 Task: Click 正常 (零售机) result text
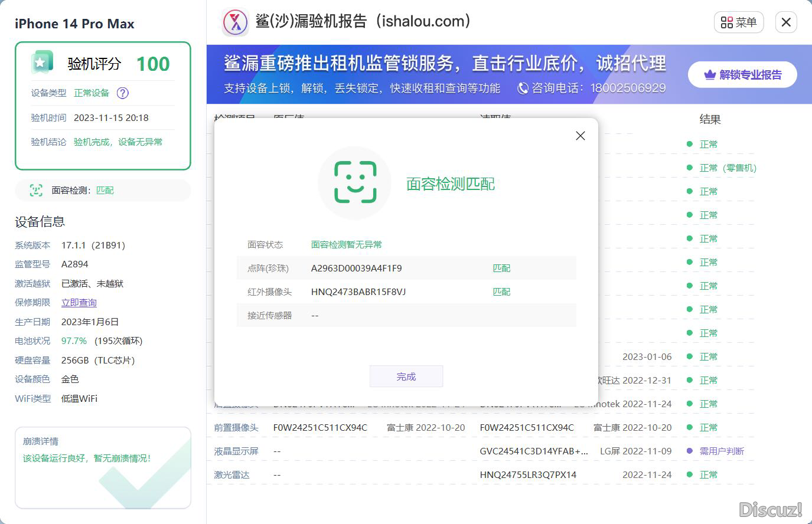728,168
